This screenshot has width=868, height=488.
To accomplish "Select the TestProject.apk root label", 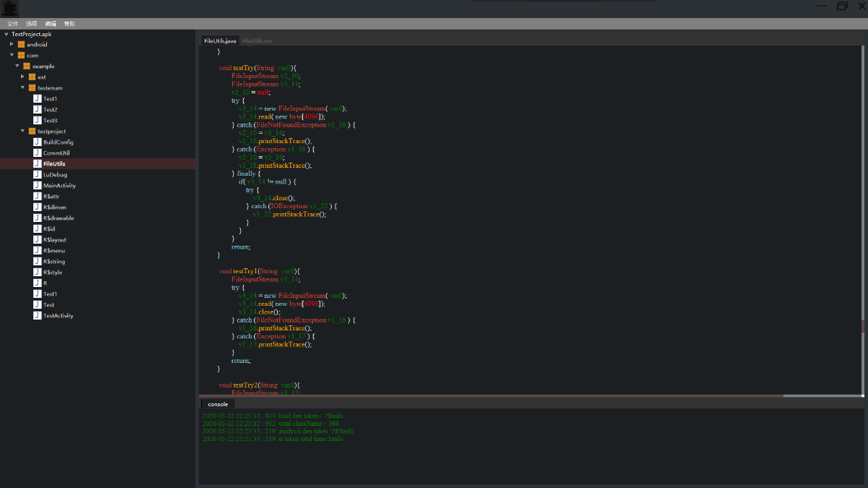I will tap(32, 34).
